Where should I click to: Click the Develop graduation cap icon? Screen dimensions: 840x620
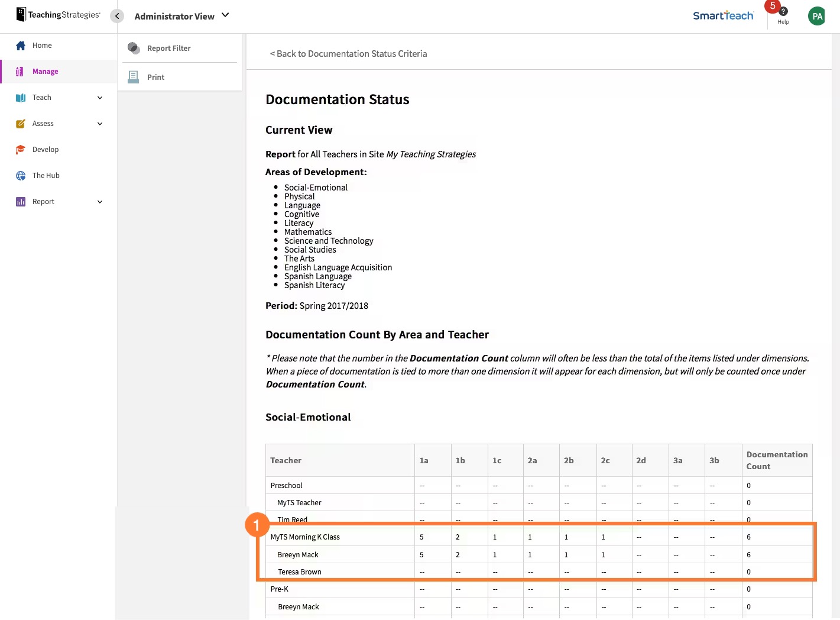point(20,149)
